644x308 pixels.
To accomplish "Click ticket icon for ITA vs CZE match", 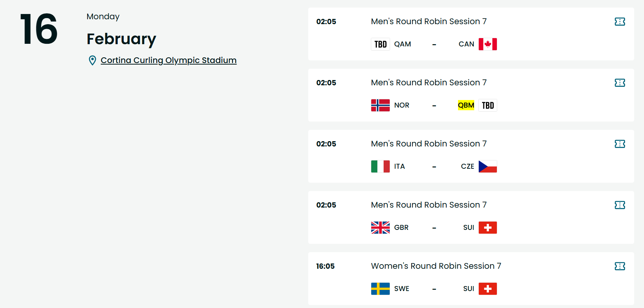I will pos(620,144).
